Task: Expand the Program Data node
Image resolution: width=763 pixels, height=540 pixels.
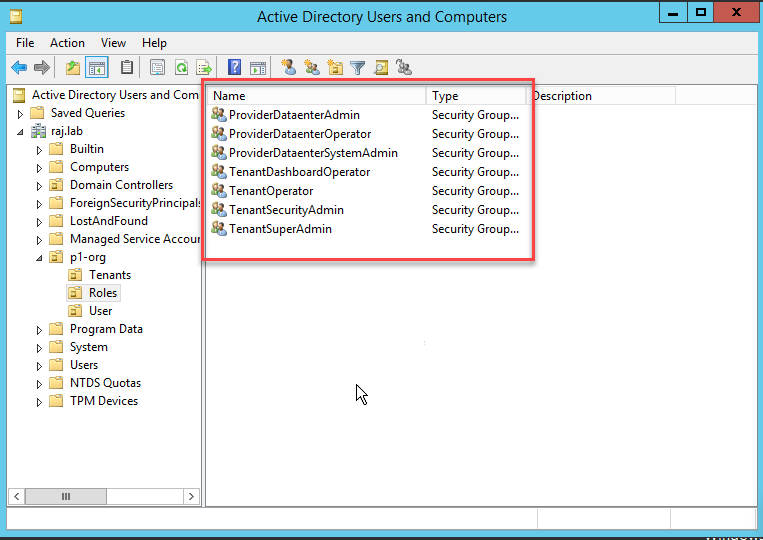Action: pos(39,330)
